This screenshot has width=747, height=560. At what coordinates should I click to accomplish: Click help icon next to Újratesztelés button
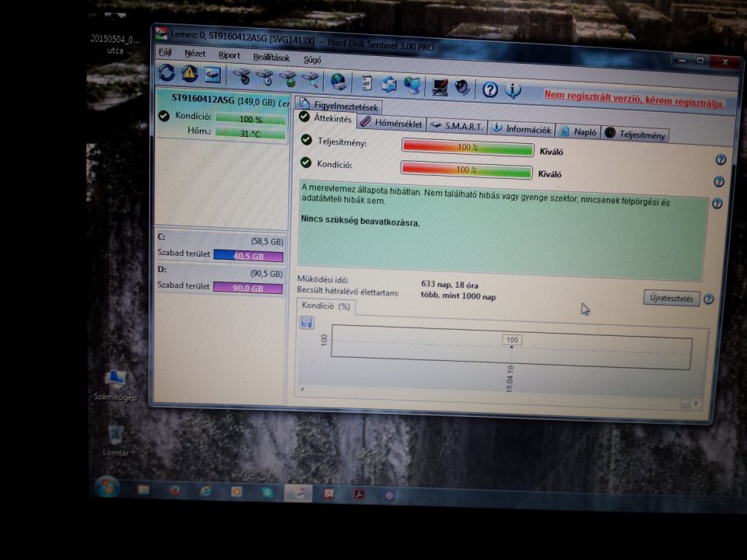(x=709, y=299)
